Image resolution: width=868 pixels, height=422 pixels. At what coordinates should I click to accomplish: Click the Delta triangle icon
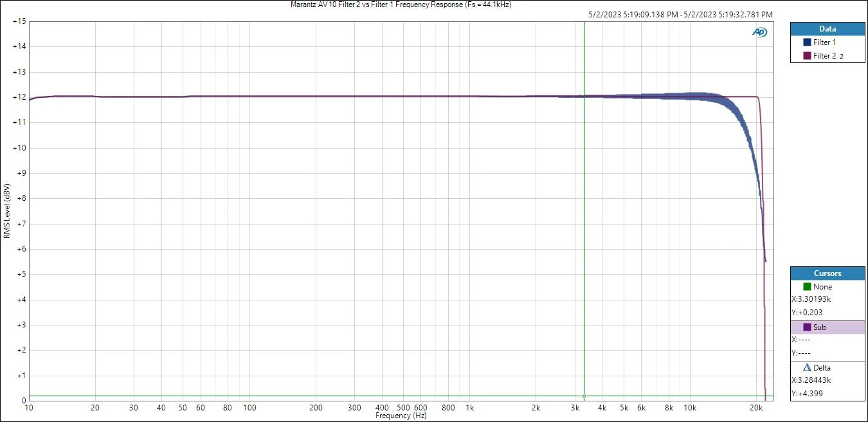coord(807,368)
